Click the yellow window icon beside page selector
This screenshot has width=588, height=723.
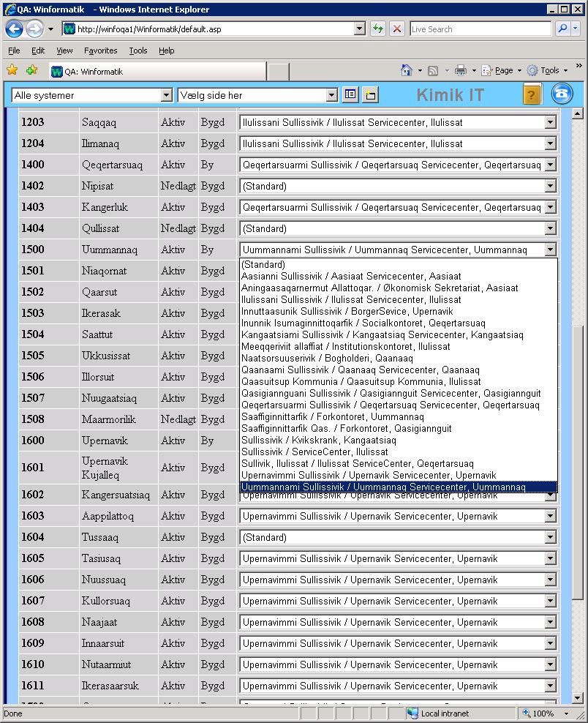pos(370,95)
